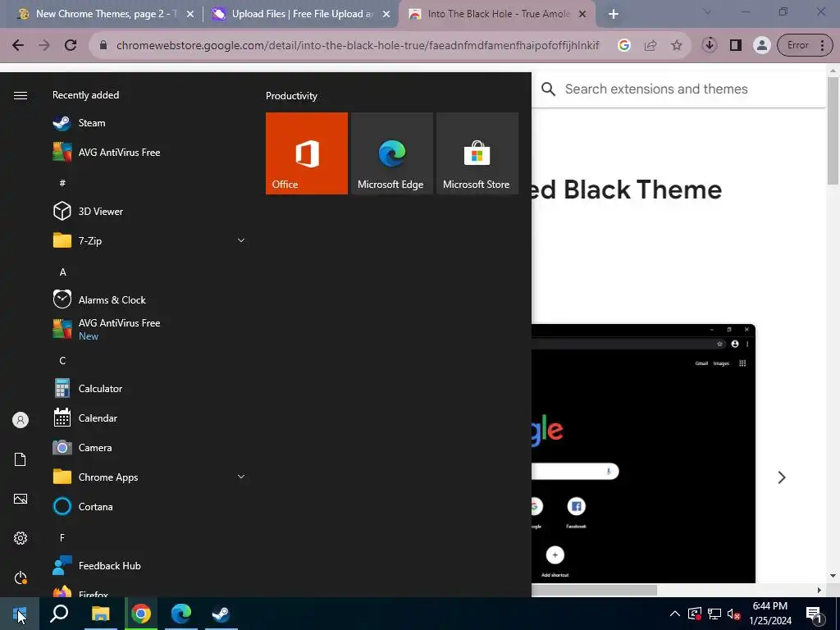Viewport: 840px width, 630px height.
Task: Click the Share page icon in address bar
Action: [x=651, y=45]
